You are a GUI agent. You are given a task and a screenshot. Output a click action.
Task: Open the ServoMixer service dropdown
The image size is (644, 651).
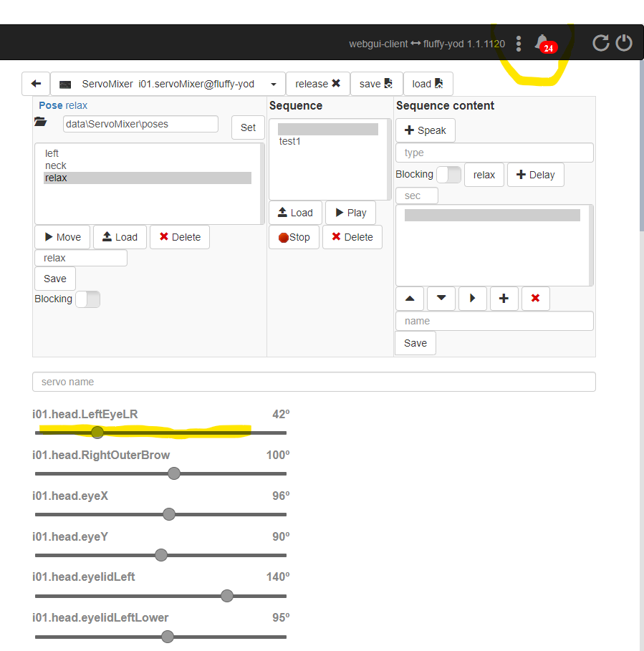point(273,83)
